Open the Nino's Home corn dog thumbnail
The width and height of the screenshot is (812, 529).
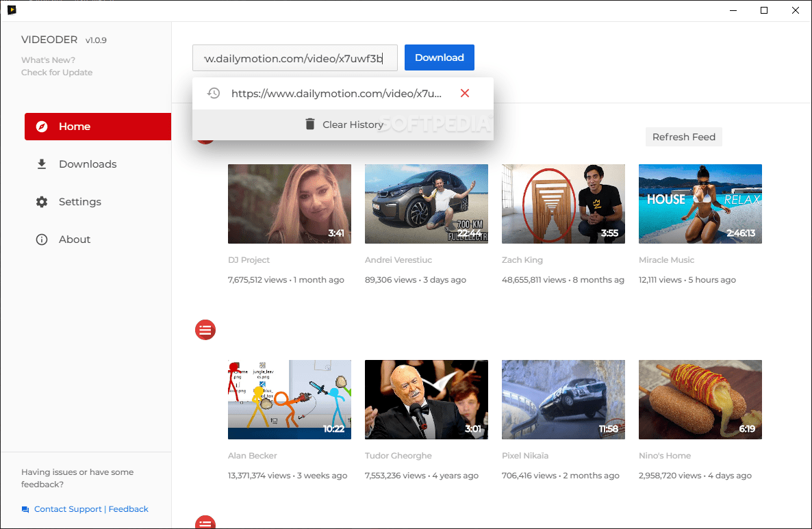[x=700, y=400]
